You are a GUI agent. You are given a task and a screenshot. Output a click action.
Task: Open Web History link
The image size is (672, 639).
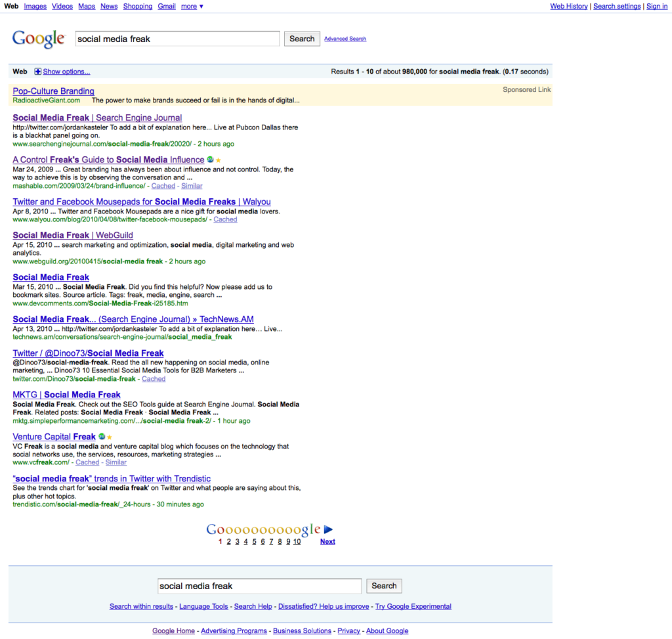point(569,7)
